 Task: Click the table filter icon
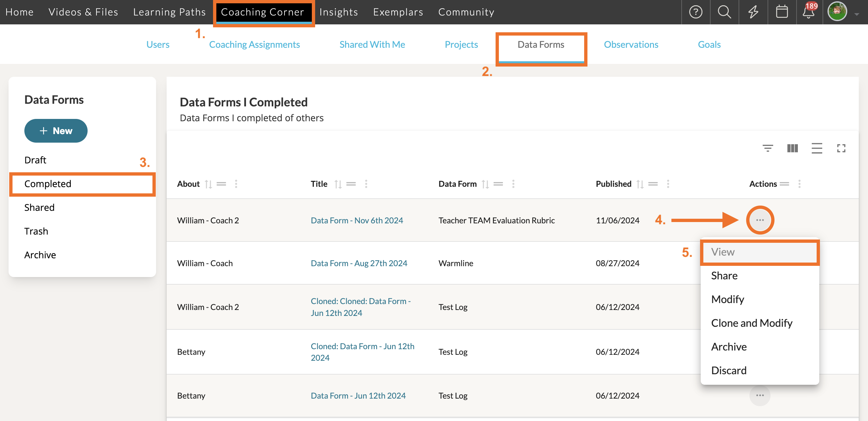[768, 148]
